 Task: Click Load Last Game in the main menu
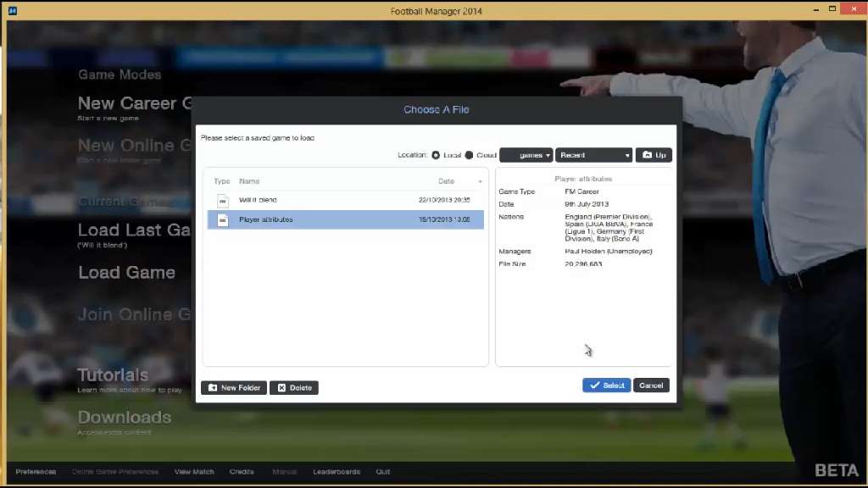[134, 230]
